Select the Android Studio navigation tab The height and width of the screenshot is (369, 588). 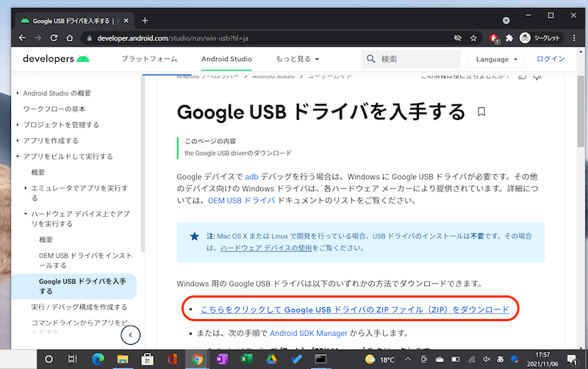tap(227, 59)
